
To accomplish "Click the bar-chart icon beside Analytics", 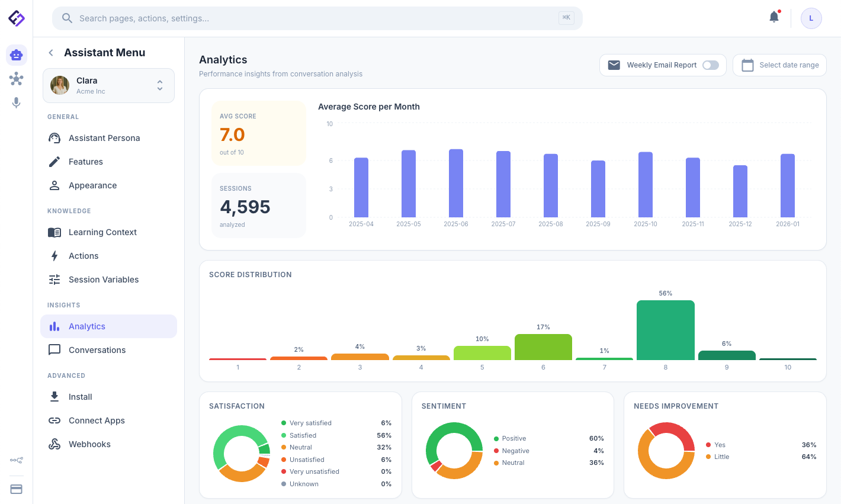I will coord(54,326).
